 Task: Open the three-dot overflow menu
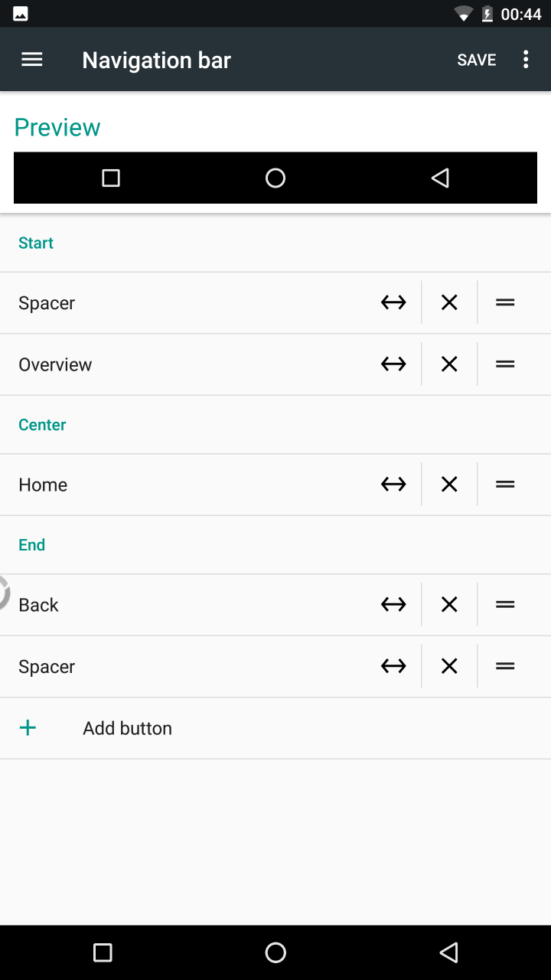[x=526, y=60]
